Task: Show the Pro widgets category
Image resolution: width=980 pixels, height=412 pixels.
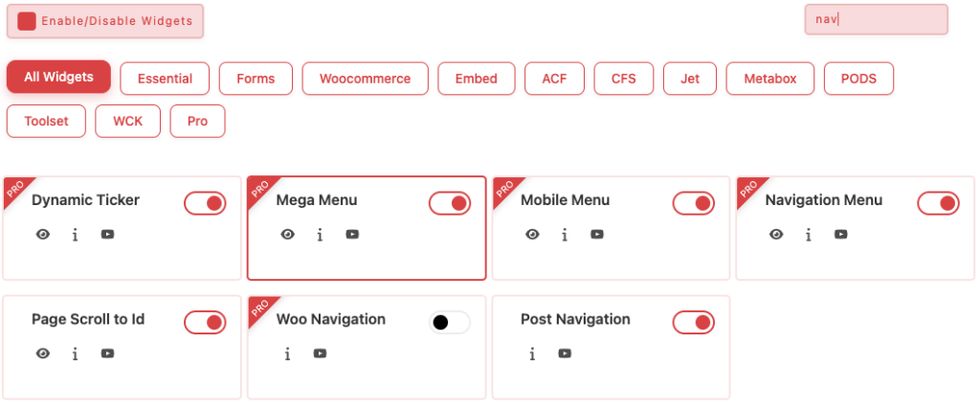Action: [197, 122]
